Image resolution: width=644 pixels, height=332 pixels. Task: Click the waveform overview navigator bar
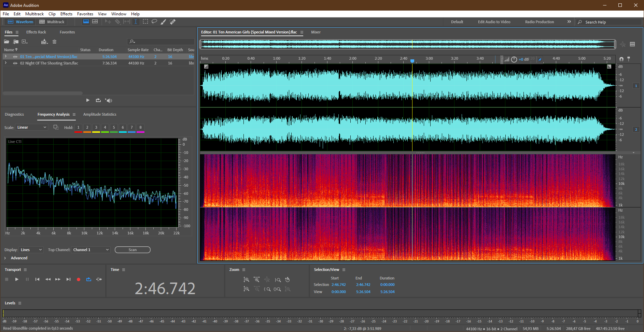coord(408,44)
